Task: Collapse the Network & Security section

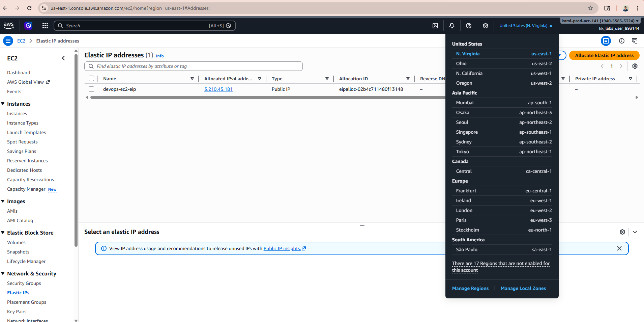Action: pos(3,273)
